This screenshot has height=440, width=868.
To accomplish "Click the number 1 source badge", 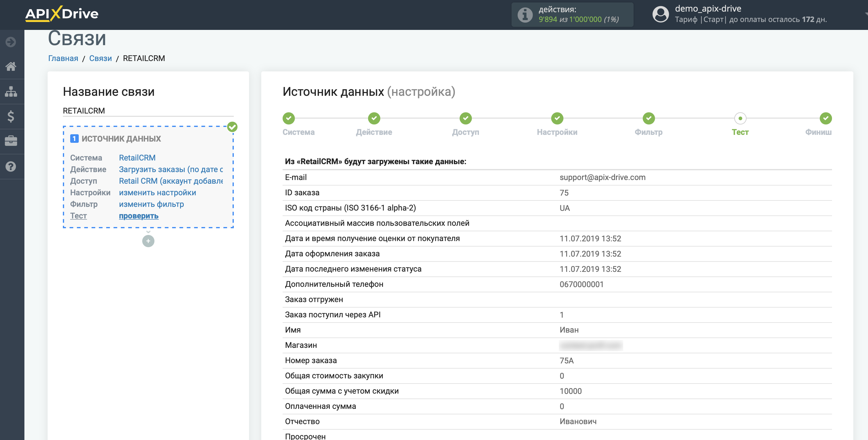I will point(74,139).
